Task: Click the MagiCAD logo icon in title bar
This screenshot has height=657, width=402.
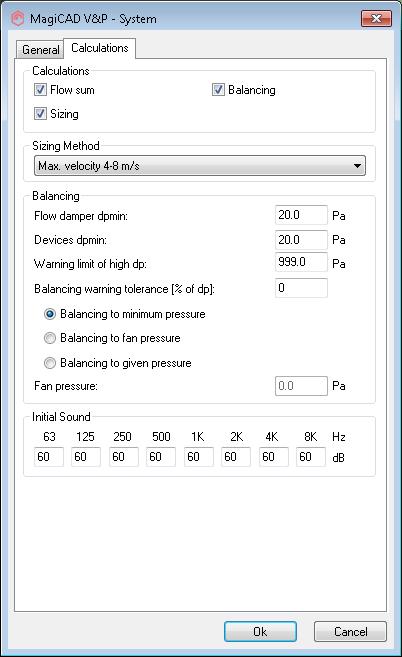Action: tap(17, 18)
